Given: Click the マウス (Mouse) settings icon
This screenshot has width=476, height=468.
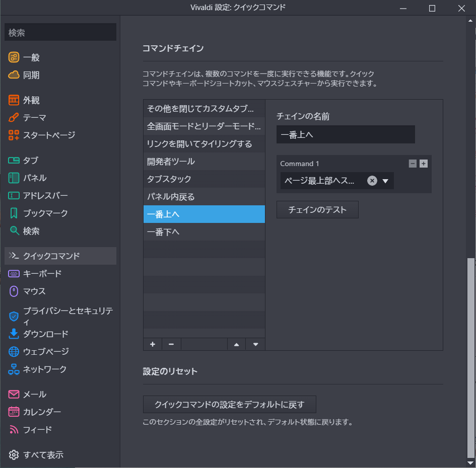Looking at the screenshot, I should point(14,291).
